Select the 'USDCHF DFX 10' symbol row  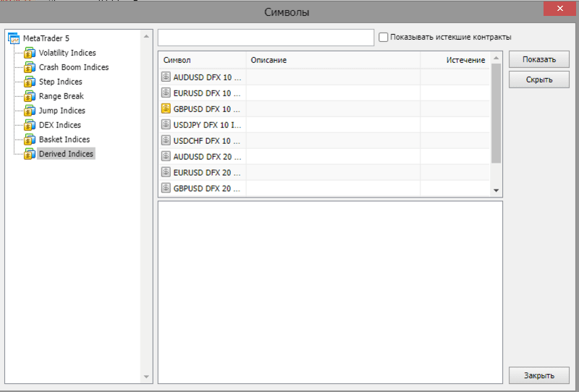(324, 140)
